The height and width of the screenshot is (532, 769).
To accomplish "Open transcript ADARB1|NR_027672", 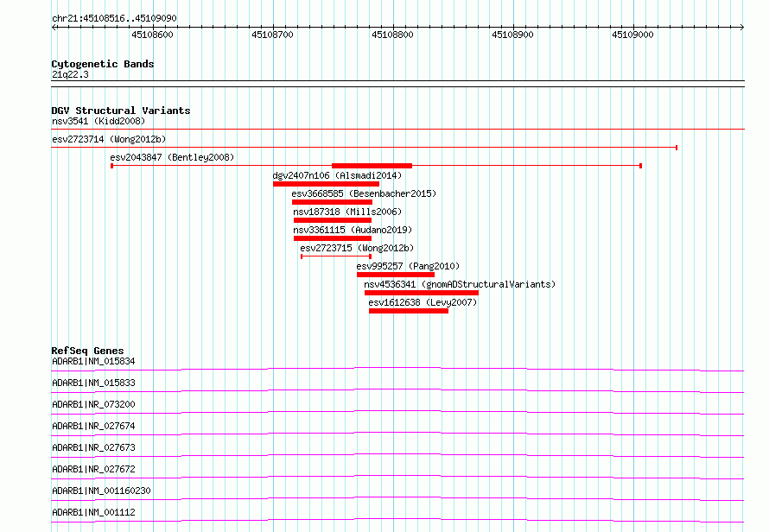I will [93, 469].
